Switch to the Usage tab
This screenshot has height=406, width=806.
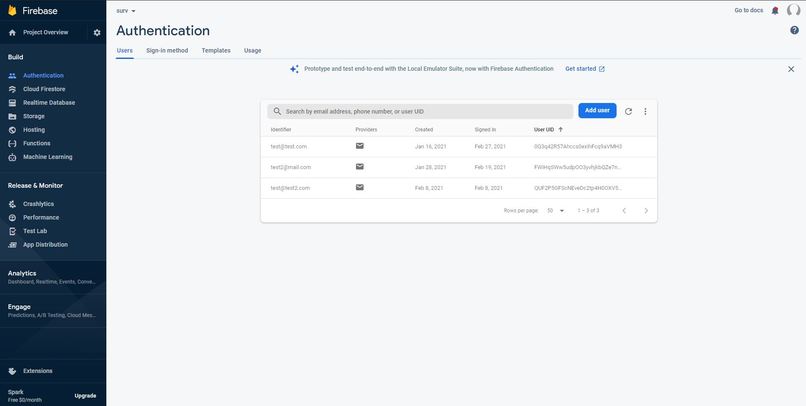(252, 50)
